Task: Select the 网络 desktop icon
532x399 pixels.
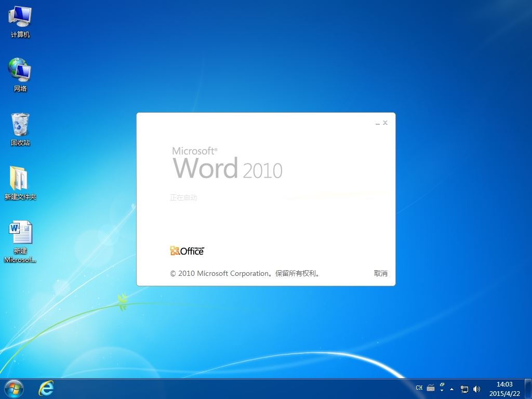Action: [20, 75]
